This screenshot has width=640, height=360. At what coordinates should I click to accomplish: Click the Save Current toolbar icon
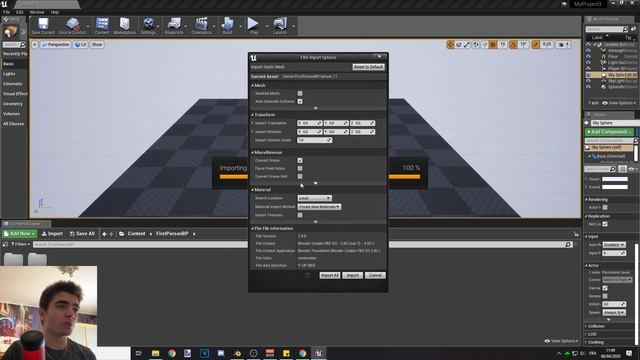click(43, 25)
